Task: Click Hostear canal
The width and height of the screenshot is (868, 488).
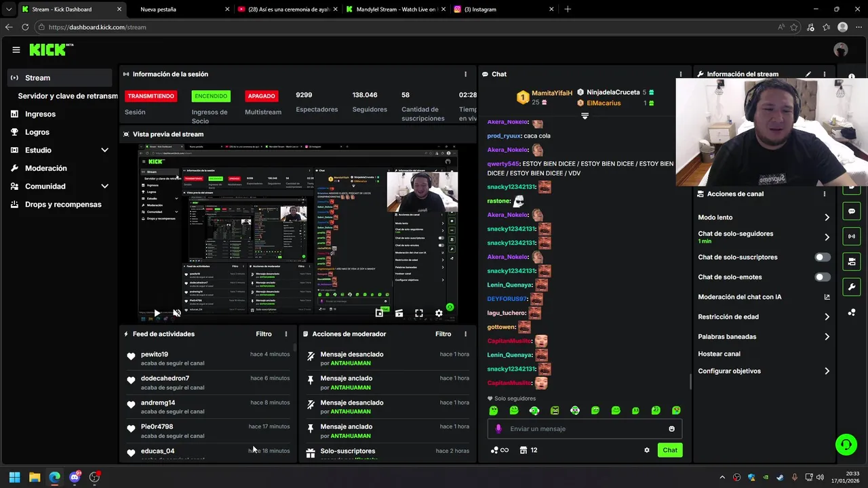Action: (x=719, y=354)
